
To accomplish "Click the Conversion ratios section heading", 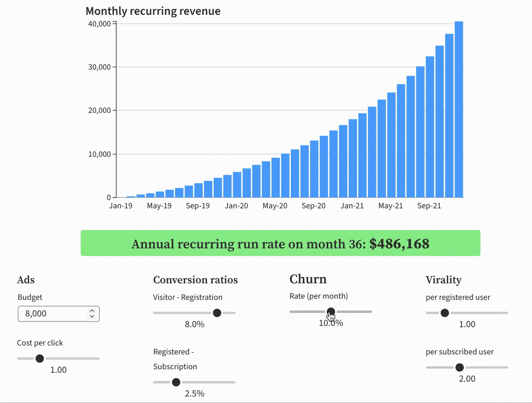I will pos(196,280).
